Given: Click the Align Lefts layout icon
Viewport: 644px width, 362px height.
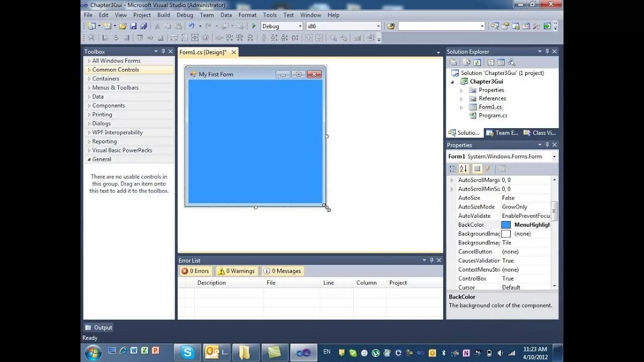Looking at the screenshot, I should pyautogui.click(x=105, y=38).
